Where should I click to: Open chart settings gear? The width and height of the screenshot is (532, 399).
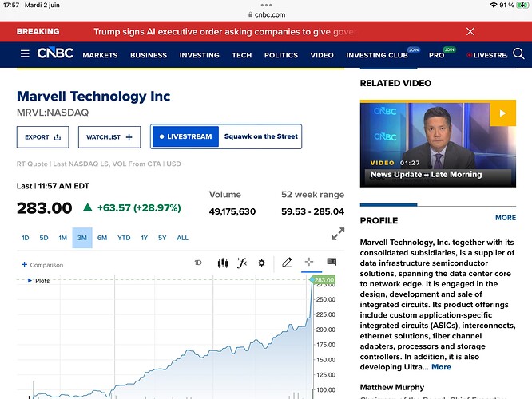(x=261, y=263)
